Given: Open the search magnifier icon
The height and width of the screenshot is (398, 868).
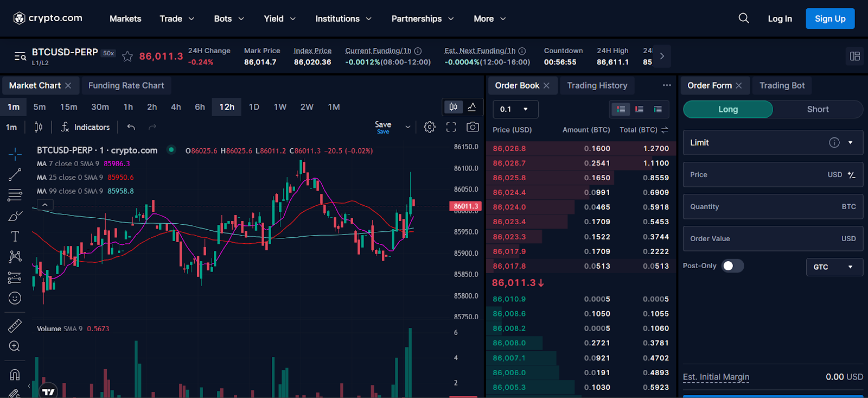Looking at the screenshot, I should pyautogui.click(x=744, y=18).
